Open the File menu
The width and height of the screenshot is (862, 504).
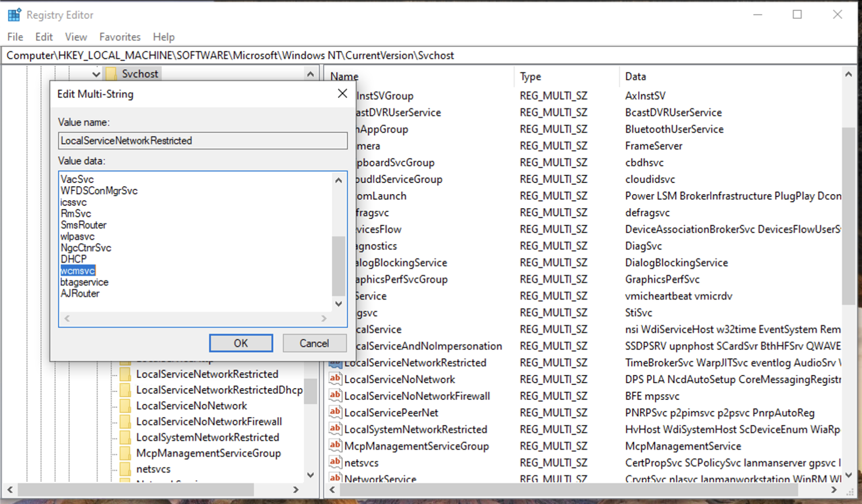[15, 37]
